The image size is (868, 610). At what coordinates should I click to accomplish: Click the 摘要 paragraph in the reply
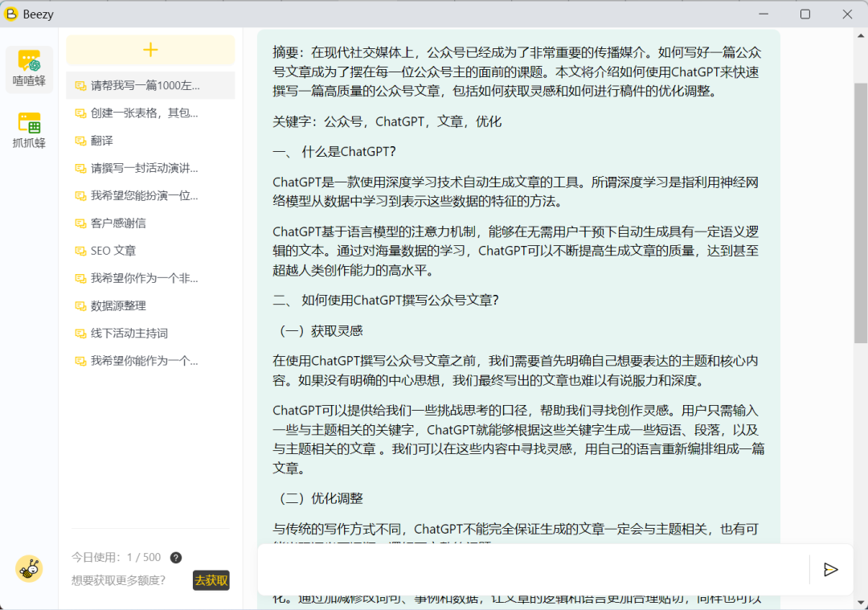517,72
